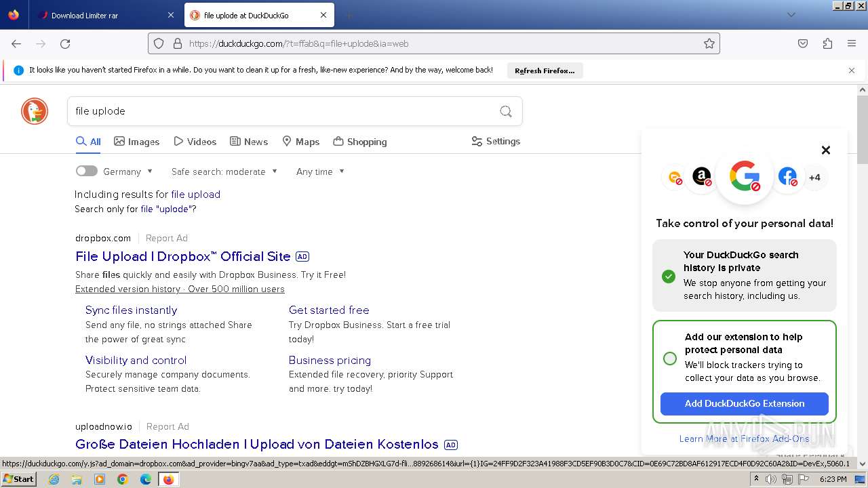Click the +4 more trackers badge
This screenshot has width=868, height=488.
(814, 178)
